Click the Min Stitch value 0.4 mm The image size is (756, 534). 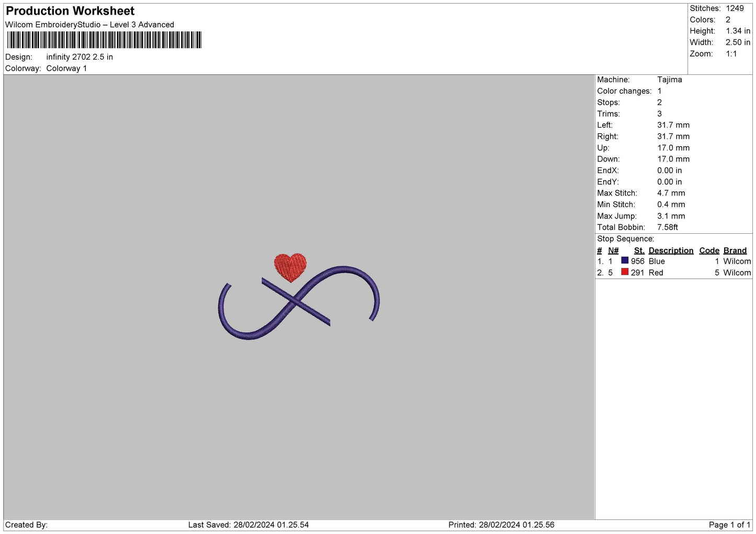[x=671, y=204]
